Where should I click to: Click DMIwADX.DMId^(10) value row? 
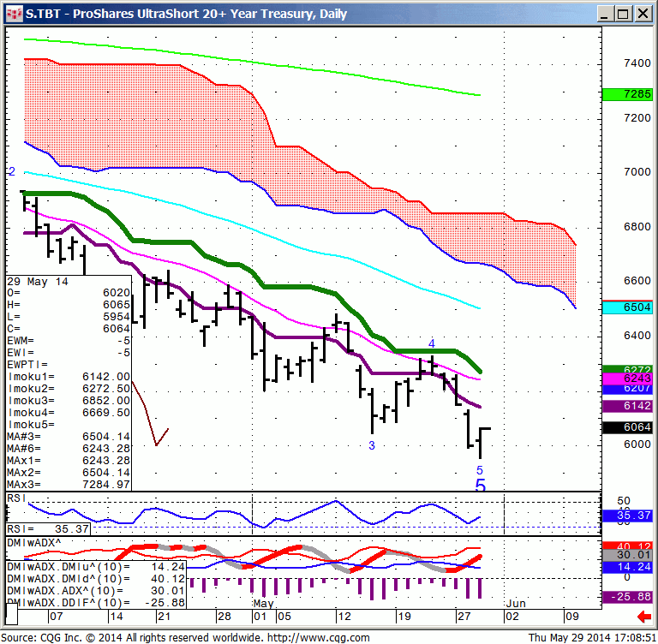[96, 579]
